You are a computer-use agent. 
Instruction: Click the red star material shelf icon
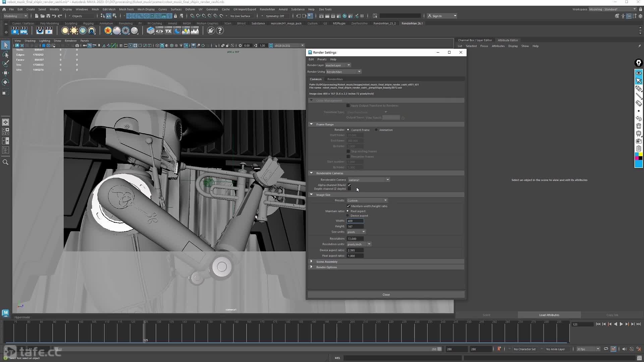108,31
